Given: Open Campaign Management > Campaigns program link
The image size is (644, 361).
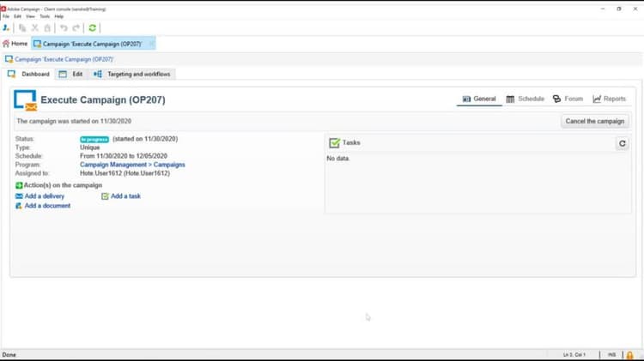Looking at the screenshot, I should 132,165.
